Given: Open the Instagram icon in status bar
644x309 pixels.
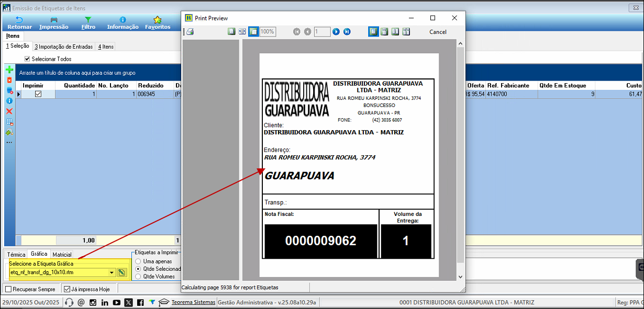Looking at the screenshot, I should (93, 302).
